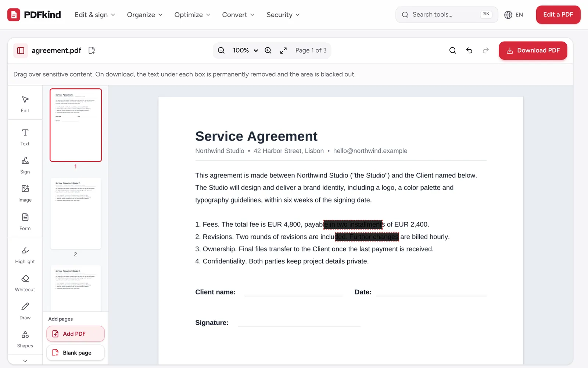Open the Sign tool

[25, 165]
